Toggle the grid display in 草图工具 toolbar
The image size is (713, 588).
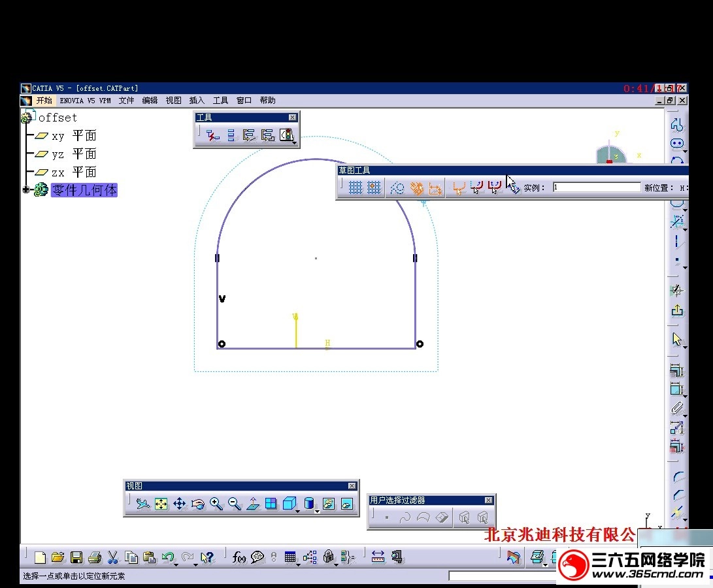pyautogui.click(x=357, y=188)
